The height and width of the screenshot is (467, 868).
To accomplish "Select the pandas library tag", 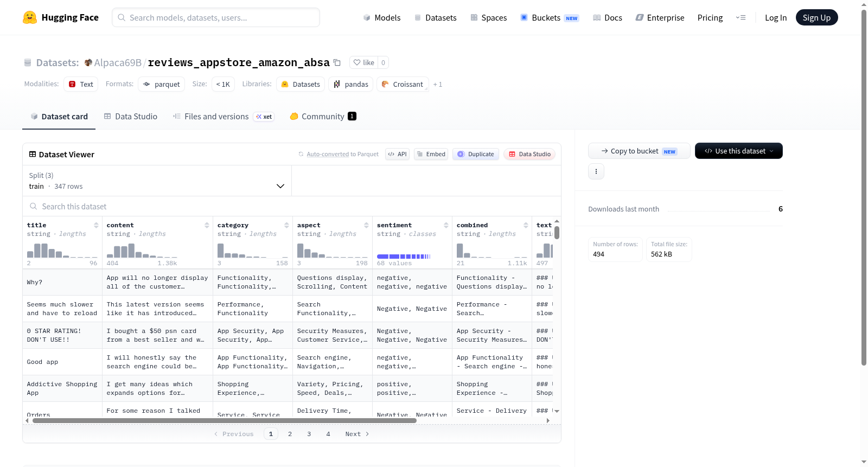I will (350, 84).
